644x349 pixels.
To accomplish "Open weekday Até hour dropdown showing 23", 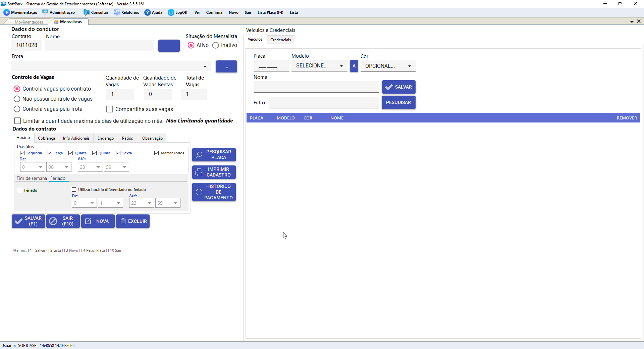I will (x=90, y=167).
